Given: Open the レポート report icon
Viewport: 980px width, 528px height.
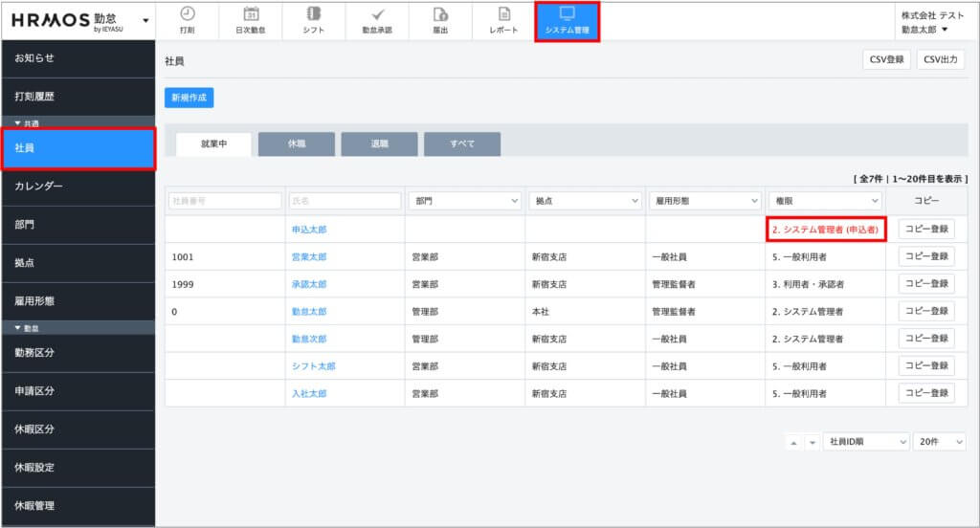Looking at the screenshot, I should [503, 14].
